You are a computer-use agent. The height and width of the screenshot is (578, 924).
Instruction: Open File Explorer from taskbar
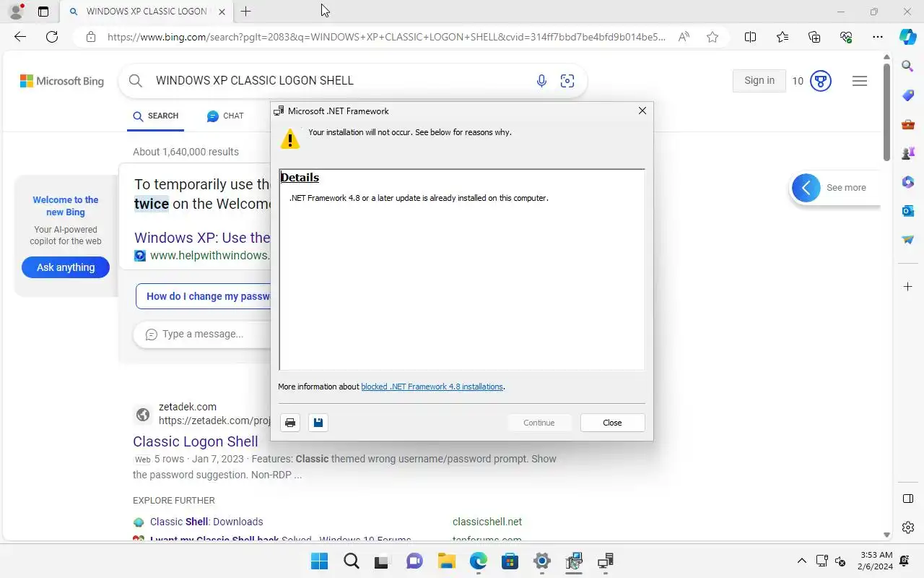pos(446,561)
